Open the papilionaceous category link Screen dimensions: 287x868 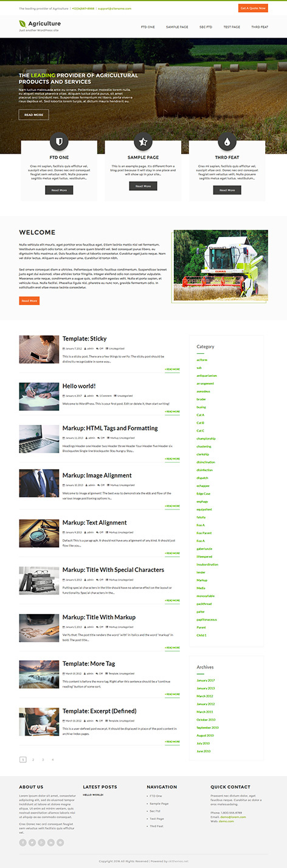click(206, 619)
